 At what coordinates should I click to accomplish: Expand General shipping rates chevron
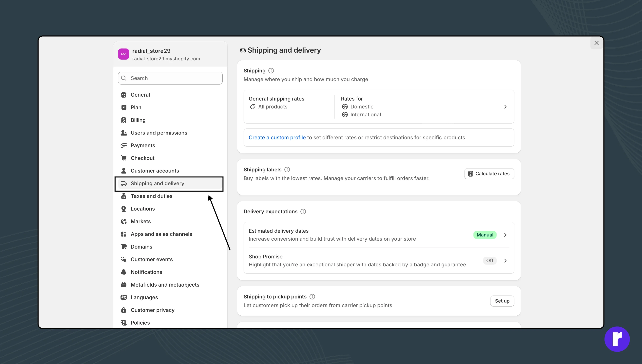tap(505, 107)
